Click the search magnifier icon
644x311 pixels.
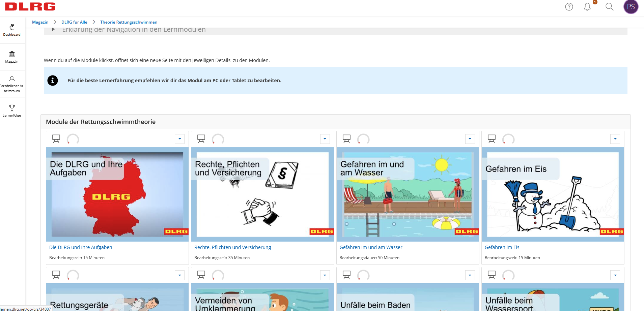pos(609,7)
